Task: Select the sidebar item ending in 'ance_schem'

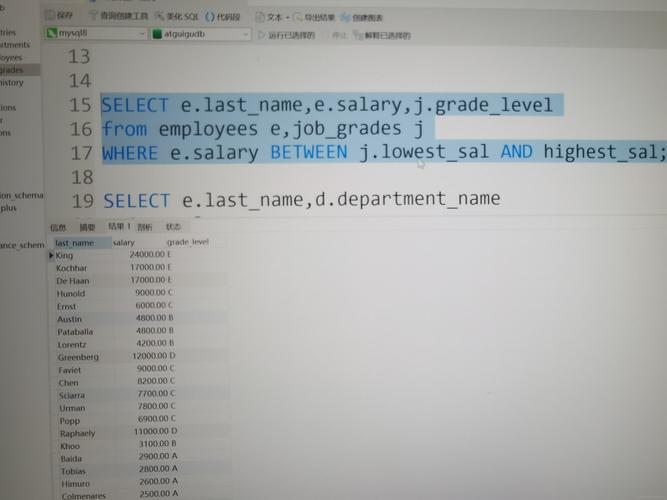Action: tap(22, 245)
